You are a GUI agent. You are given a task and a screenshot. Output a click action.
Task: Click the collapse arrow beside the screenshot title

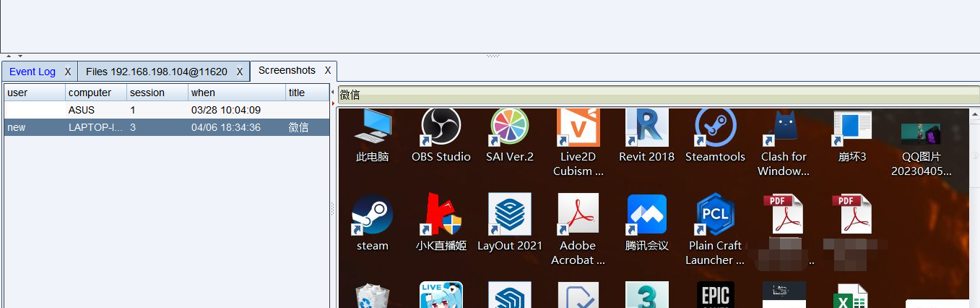coord(333,93)
